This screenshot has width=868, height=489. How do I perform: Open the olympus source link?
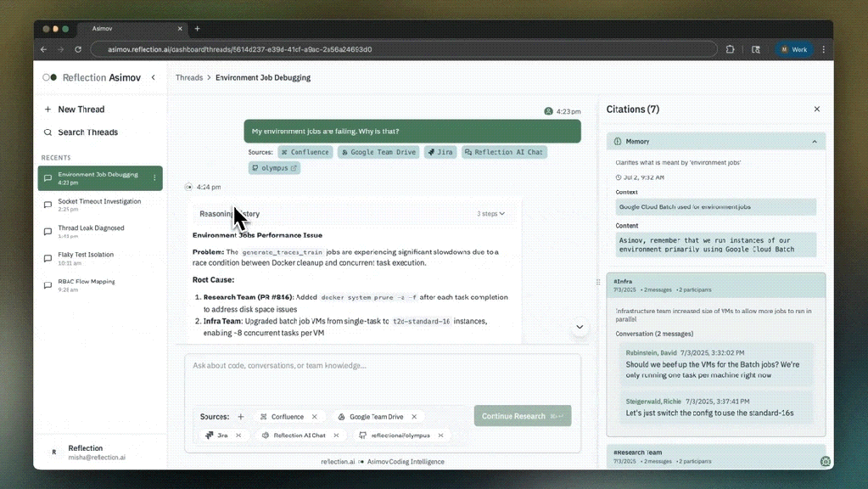pyautogui.click(x=274, y=168)
